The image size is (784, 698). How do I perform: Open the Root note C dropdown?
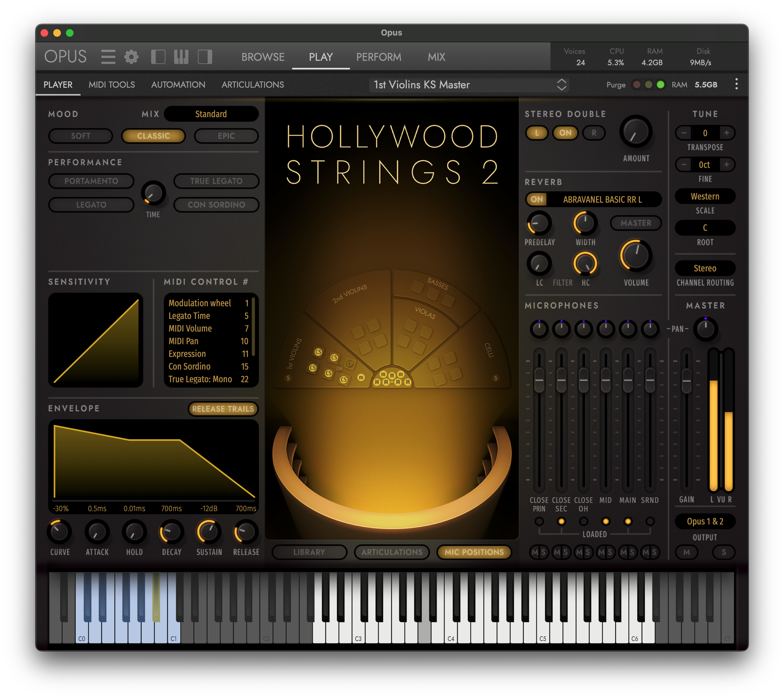[705, 228]
